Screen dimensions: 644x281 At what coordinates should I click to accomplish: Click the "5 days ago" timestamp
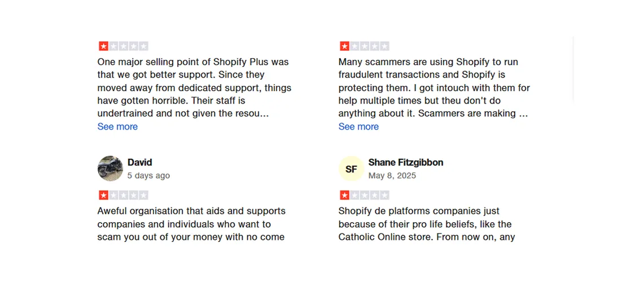point(148,176)
